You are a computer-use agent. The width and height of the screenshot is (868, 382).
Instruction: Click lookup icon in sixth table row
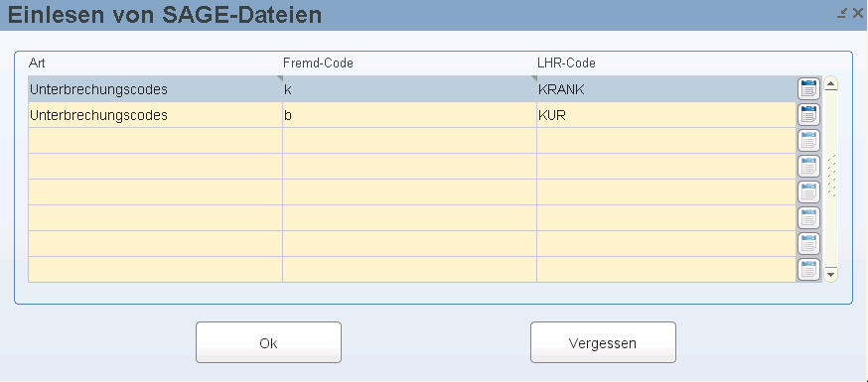(x=808, y=218)
